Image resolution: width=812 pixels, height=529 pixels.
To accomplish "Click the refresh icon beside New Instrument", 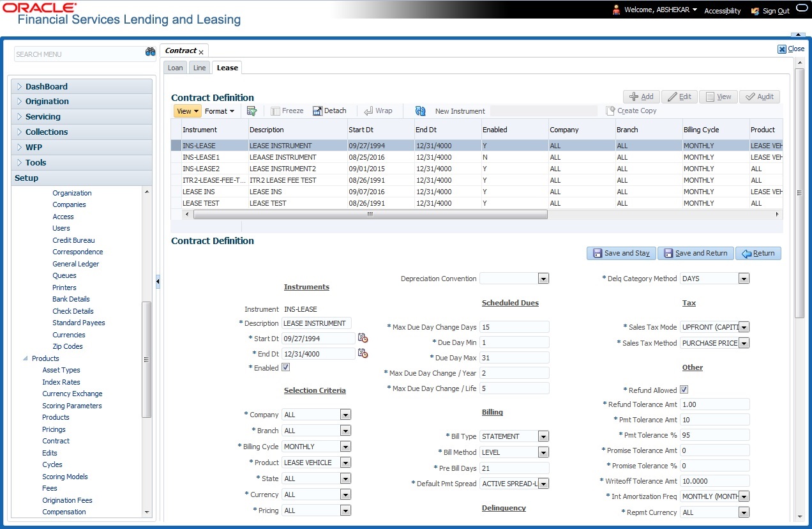I will pos(420,111).
